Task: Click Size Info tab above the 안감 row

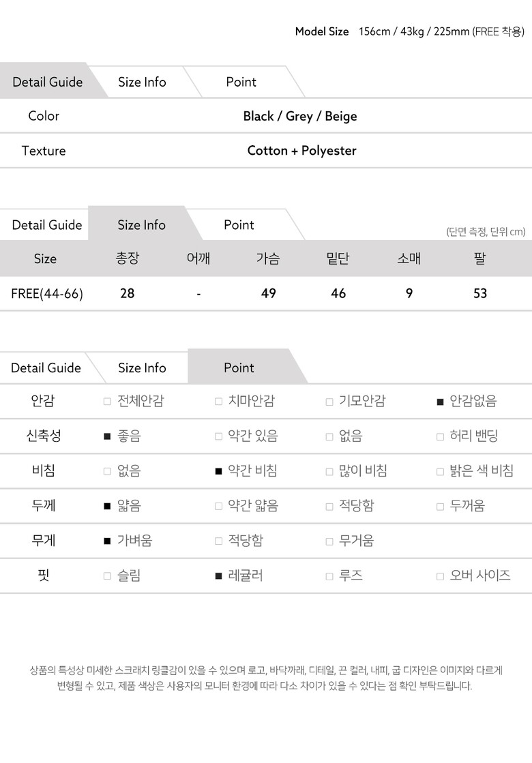Action: click(x=142, y=368)
